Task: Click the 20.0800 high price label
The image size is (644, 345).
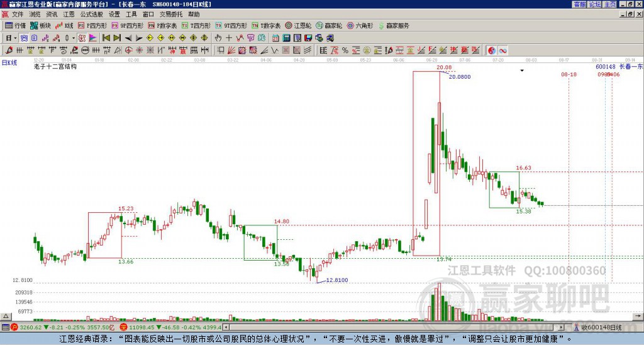Action: coord(460,76)
